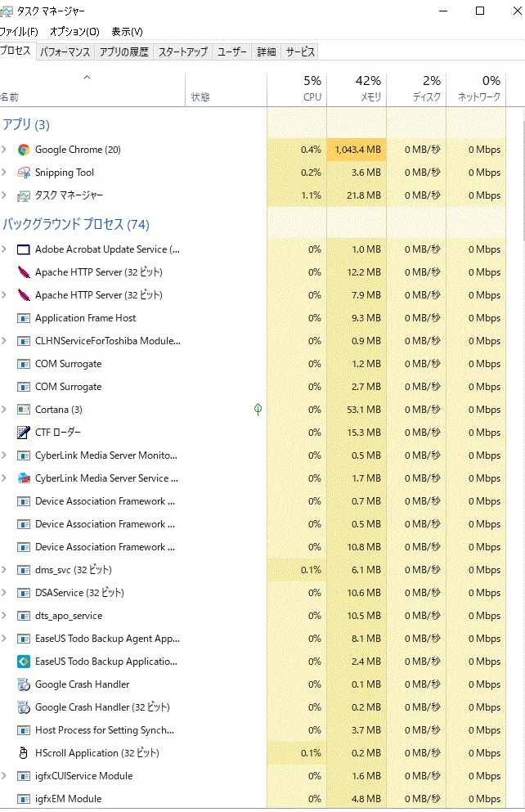This screenshot has width=525, height=812.
Task: Click the CTF ローダー pen icon
Action: 24,433
